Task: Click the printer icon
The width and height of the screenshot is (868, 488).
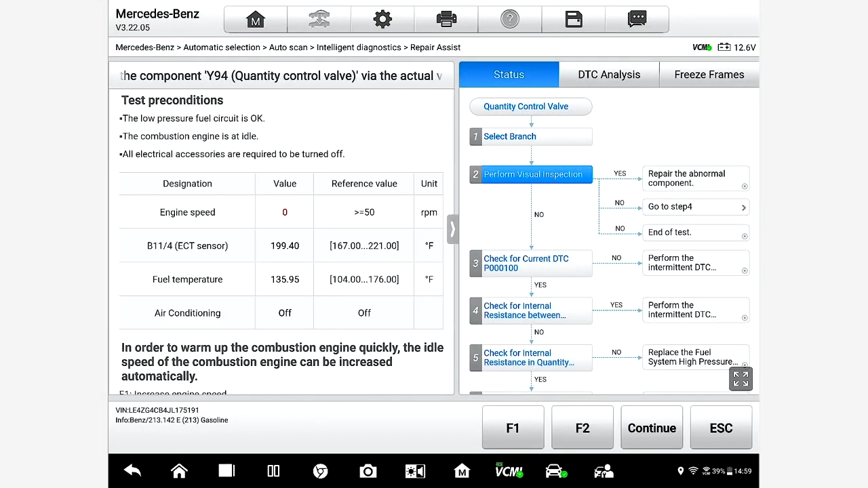Action: (x=446, y=20)
